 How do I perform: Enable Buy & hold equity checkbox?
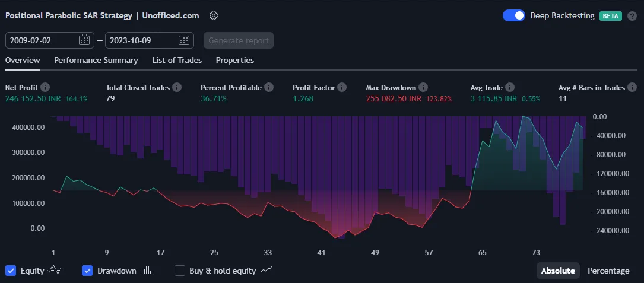click(180, 271)
